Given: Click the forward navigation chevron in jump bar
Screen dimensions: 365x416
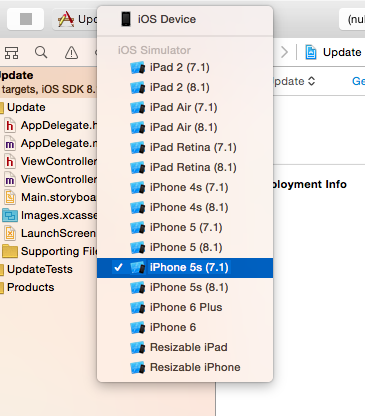Looking at the screenshot, I should (284, 52).
